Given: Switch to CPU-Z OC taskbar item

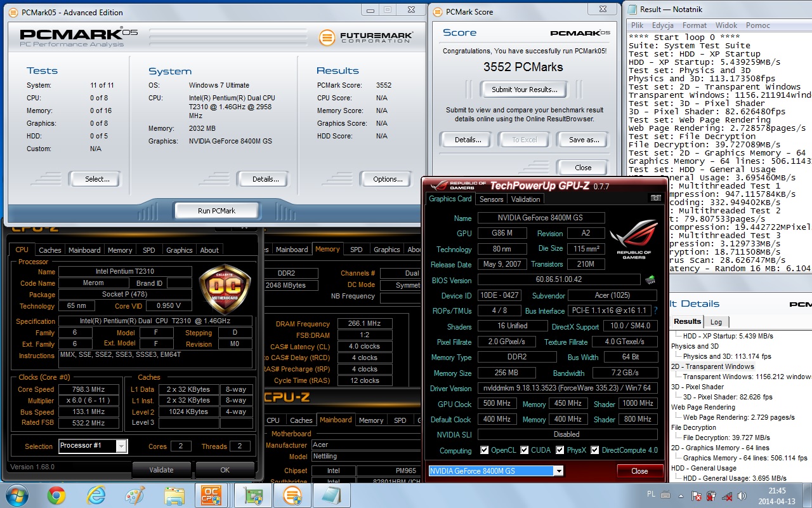Looking at the screenshot, I should [212, 495].
